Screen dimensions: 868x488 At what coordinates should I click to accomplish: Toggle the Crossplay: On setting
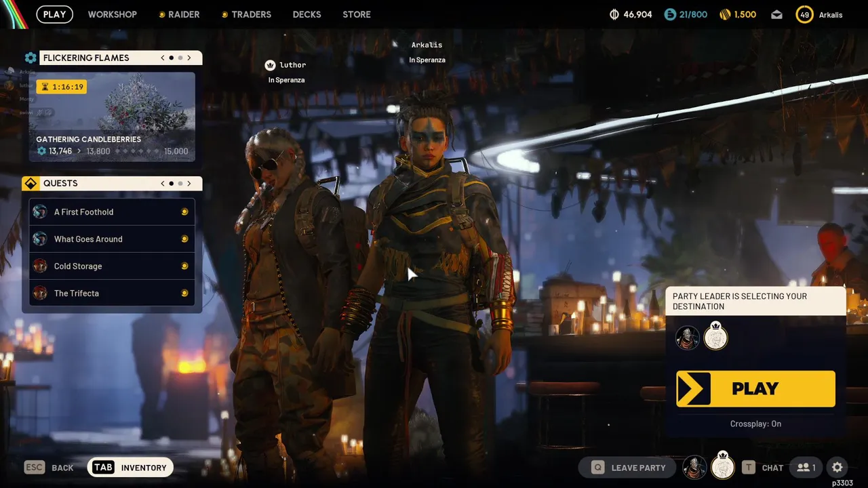point(755,424)
